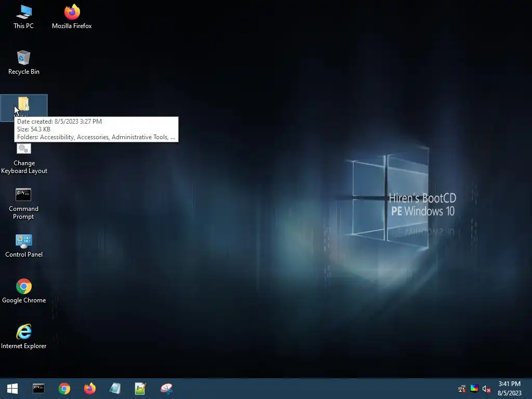Open the green notepad-with-pencil taskbar icon

(140, 389)
